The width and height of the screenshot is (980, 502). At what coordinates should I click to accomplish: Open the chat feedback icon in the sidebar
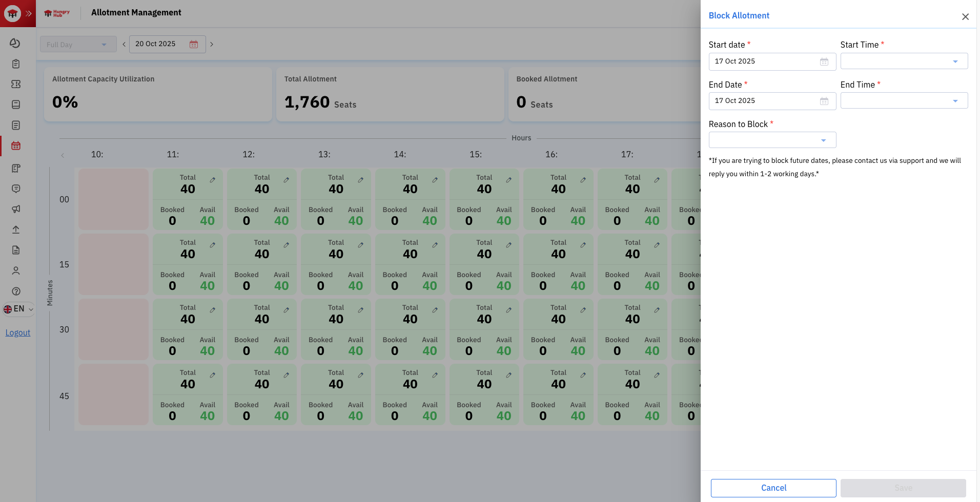[16, 189]
